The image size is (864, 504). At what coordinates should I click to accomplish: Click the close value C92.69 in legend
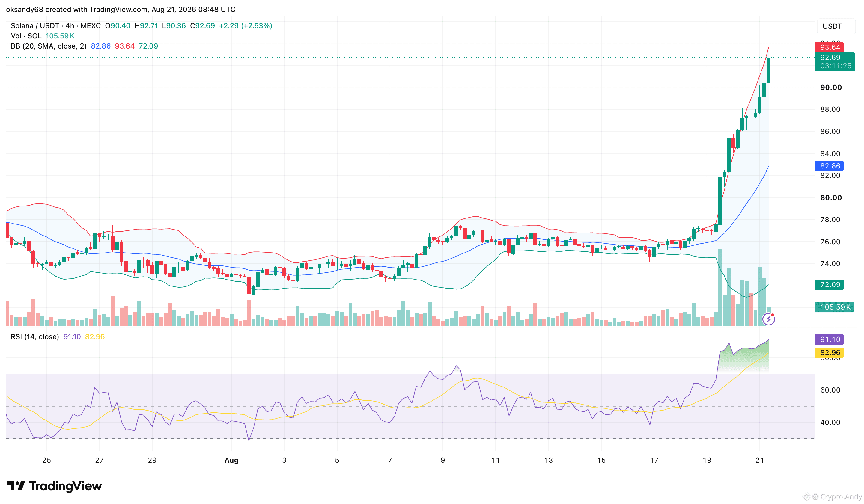tap(202, 26)
